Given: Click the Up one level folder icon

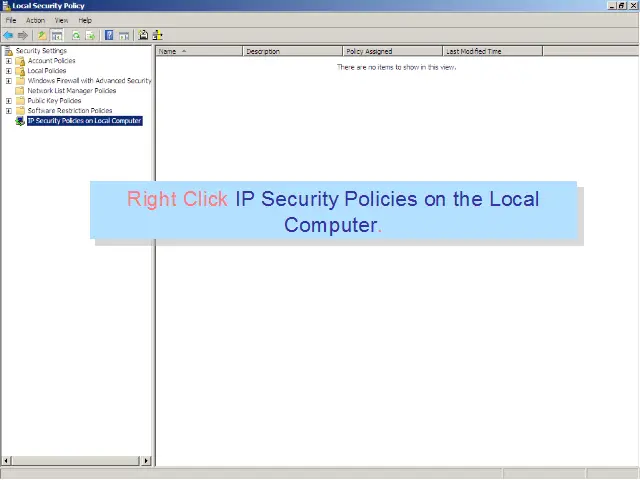Looking at the screenshot, I should click(x=42, y=35).
